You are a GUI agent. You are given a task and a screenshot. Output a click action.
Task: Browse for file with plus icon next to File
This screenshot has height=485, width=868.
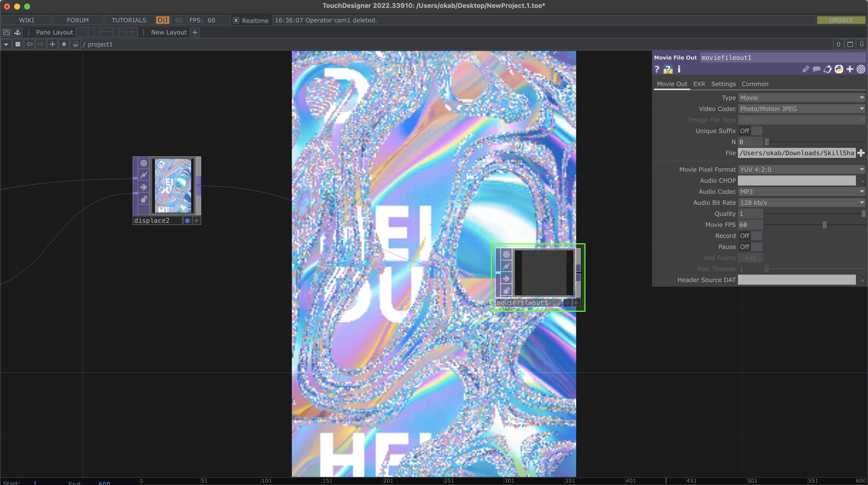(x=861, y=153)
